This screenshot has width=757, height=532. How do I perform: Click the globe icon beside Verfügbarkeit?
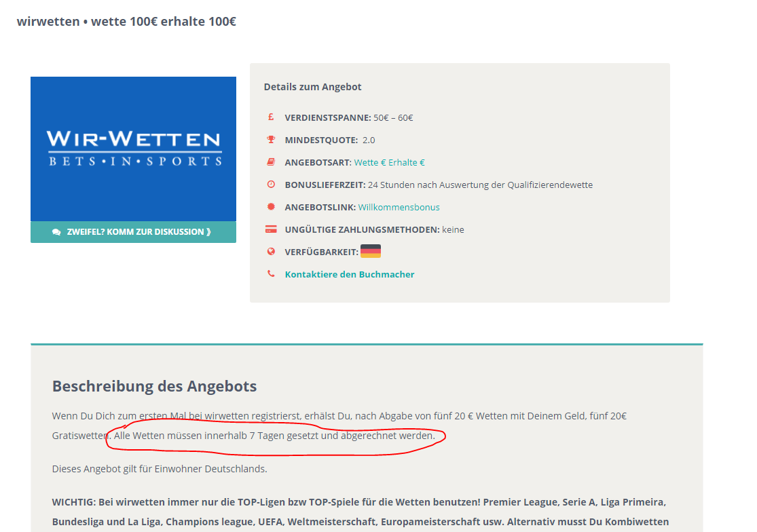coord(271,251)
